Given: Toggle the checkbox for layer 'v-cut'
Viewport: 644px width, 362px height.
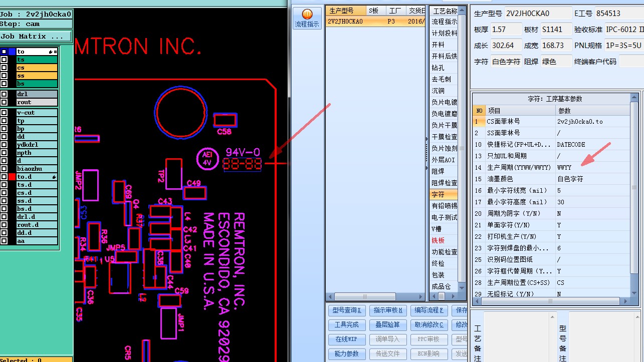Looking at the screenshot, I should (4, 113).
